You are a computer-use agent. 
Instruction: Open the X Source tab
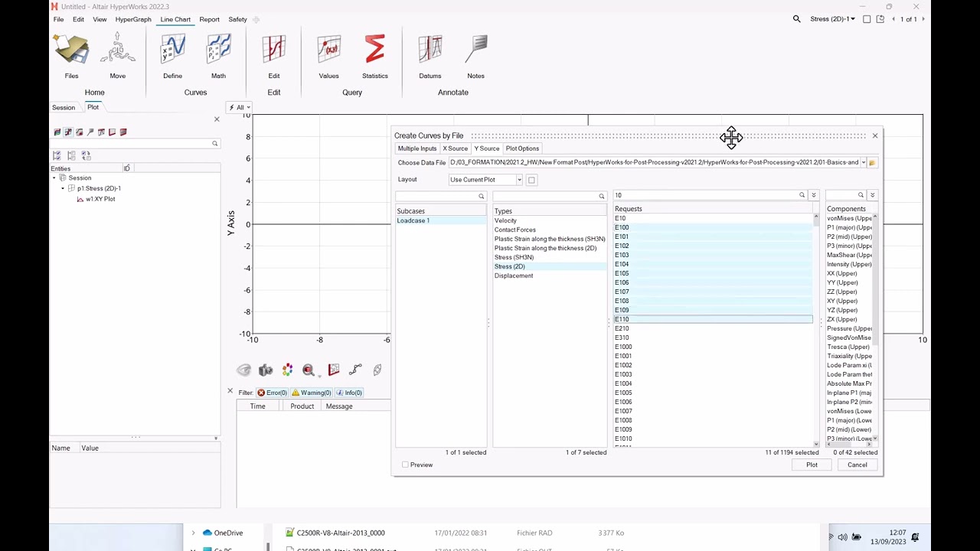455,148
